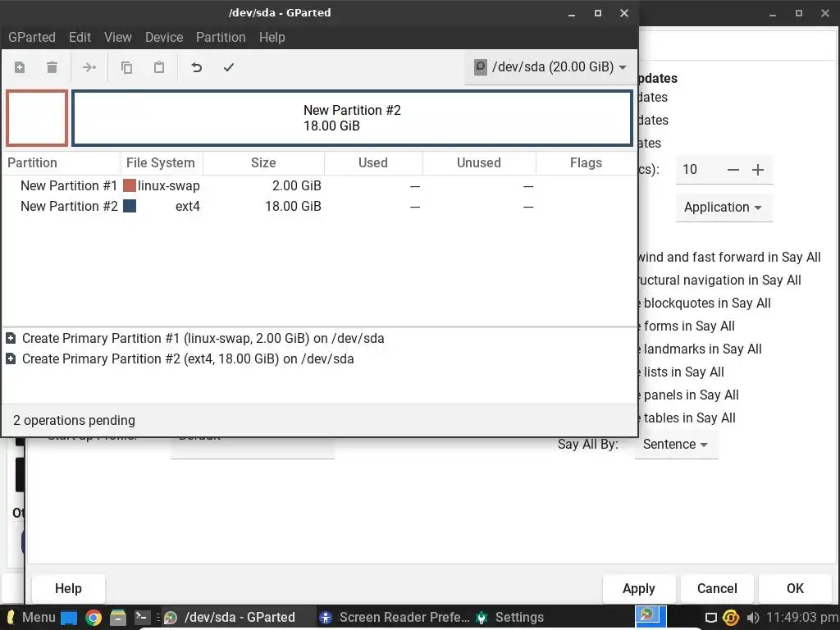Click the show desktop icon in taskbar

pos(69,618)
